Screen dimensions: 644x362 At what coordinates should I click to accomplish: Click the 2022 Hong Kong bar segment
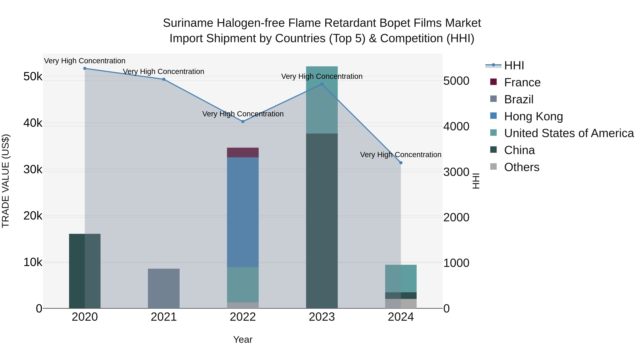click(243, 212)
